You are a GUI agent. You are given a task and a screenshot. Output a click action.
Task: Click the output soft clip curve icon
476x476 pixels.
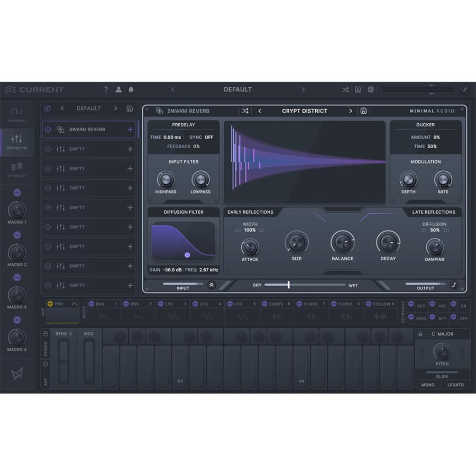point(454,285)
